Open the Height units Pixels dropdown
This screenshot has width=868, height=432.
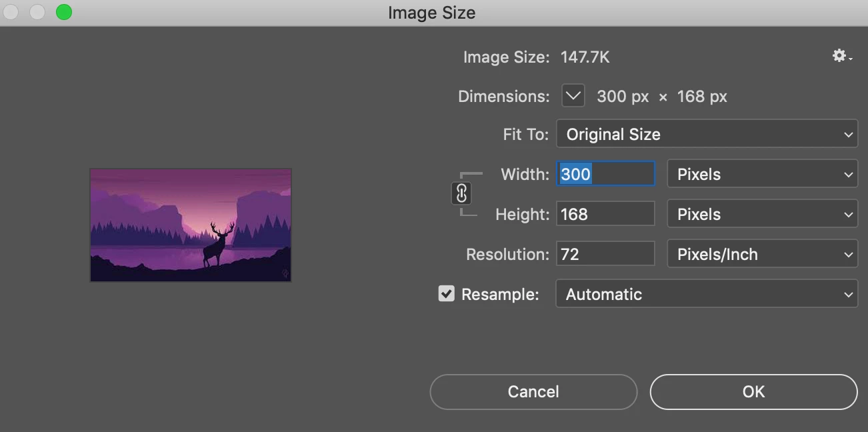click(762, 215)
